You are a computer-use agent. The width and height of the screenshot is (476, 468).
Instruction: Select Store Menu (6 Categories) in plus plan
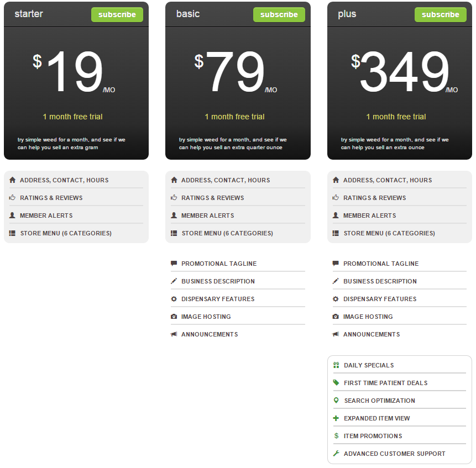click(389, 233)
